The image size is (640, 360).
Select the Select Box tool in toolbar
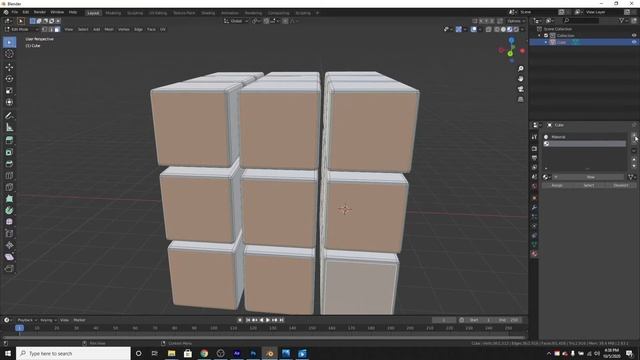[9, 42]
